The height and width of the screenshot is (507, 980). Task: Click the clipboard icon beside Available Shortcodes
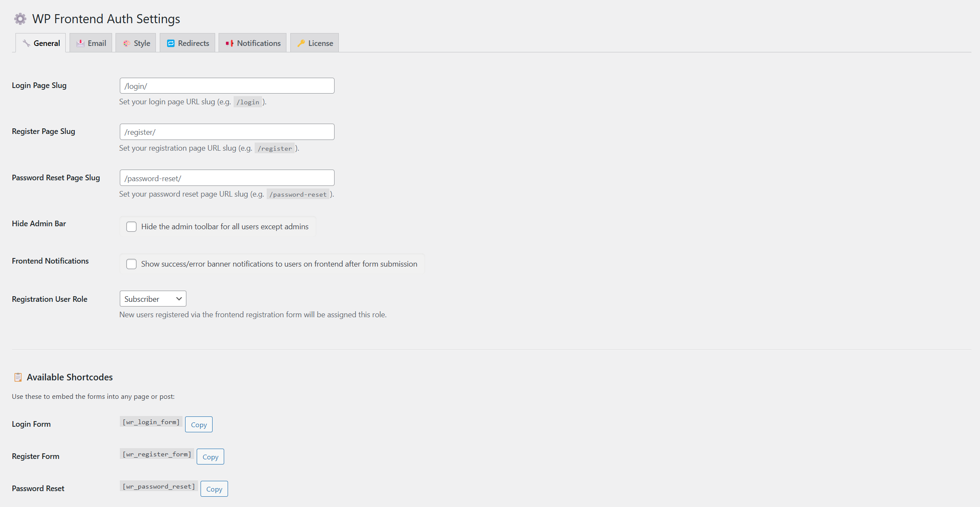[x=18, y=377]
